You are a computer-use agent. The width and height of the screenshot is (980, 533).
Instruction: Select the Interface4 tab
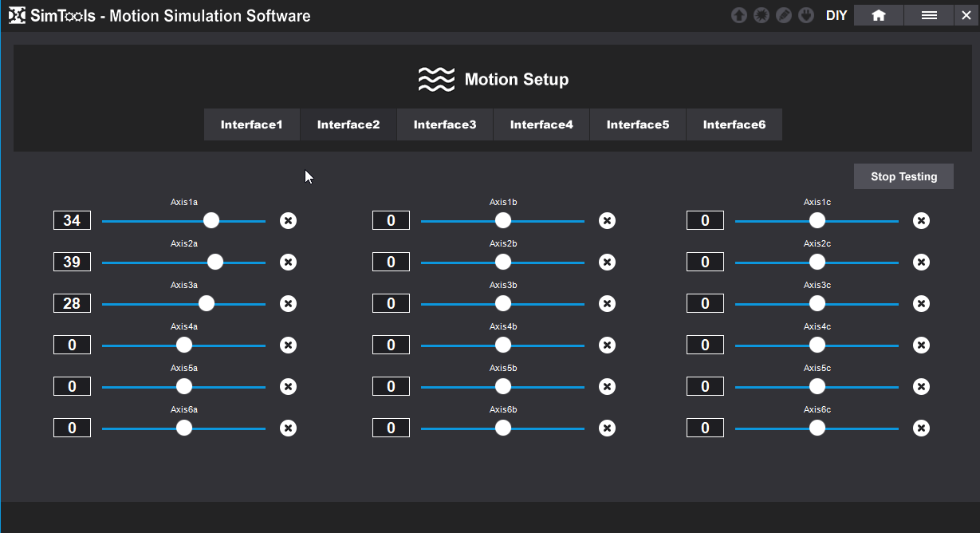click(541, 124)
